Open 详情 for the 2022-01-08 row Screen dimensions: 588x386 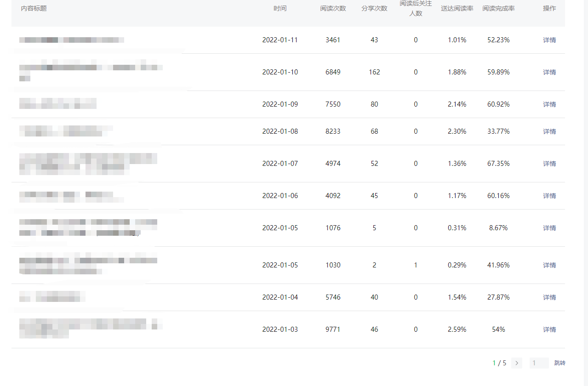point(549,131)
